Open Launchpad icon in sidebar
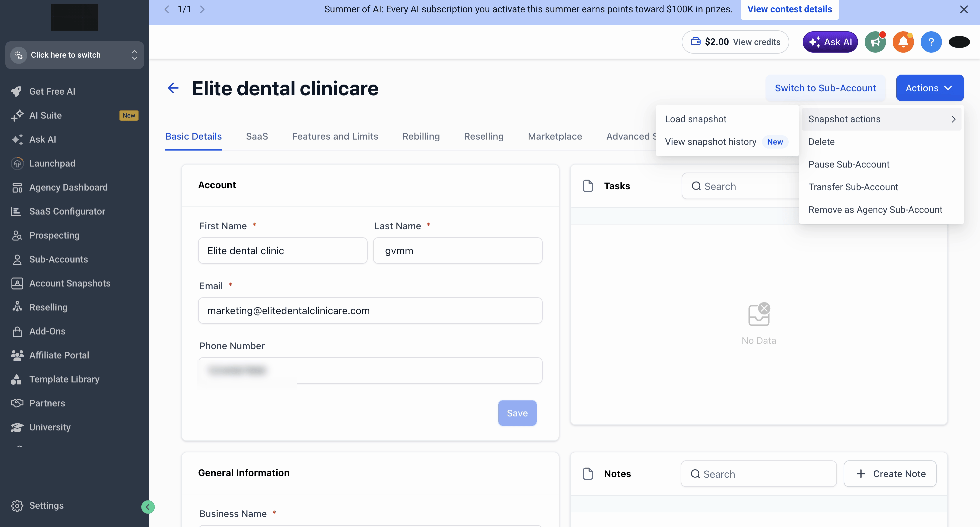Screen dimensions: 980x527 click(x=17, y=163)
